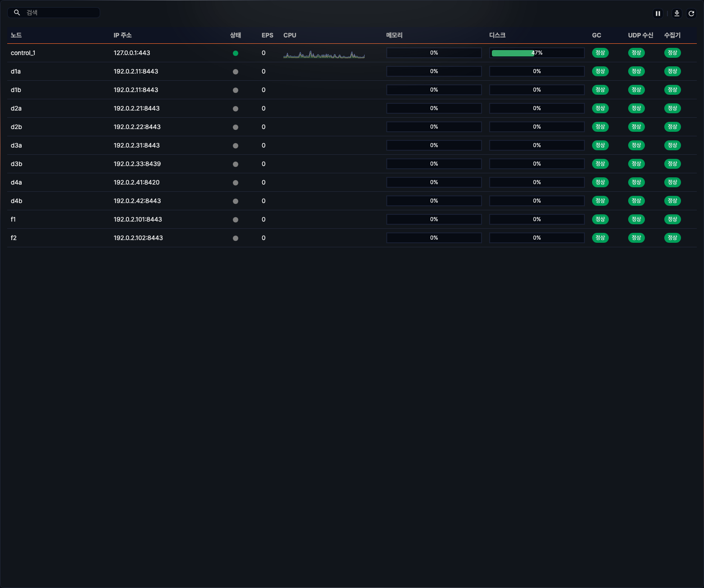Sort by the 노드 column header

pyautogui.click(x=16, y=35)
